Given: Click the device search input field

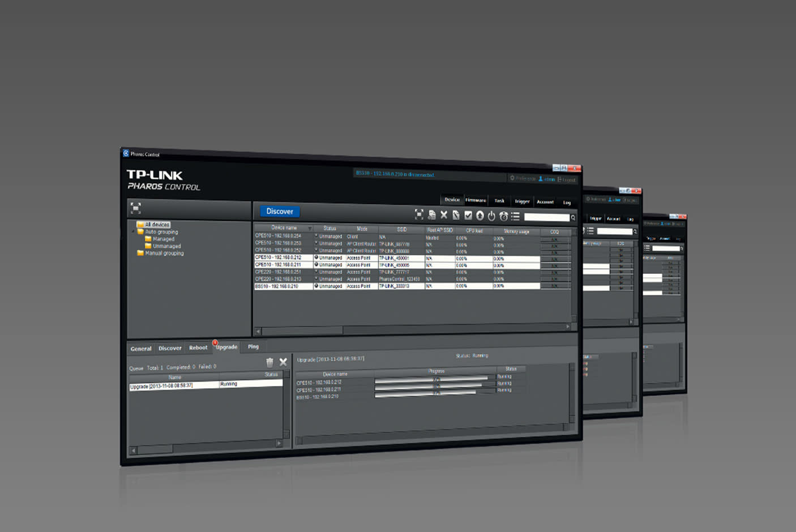Looking at the screenshot, I should [x=546, y=217].
